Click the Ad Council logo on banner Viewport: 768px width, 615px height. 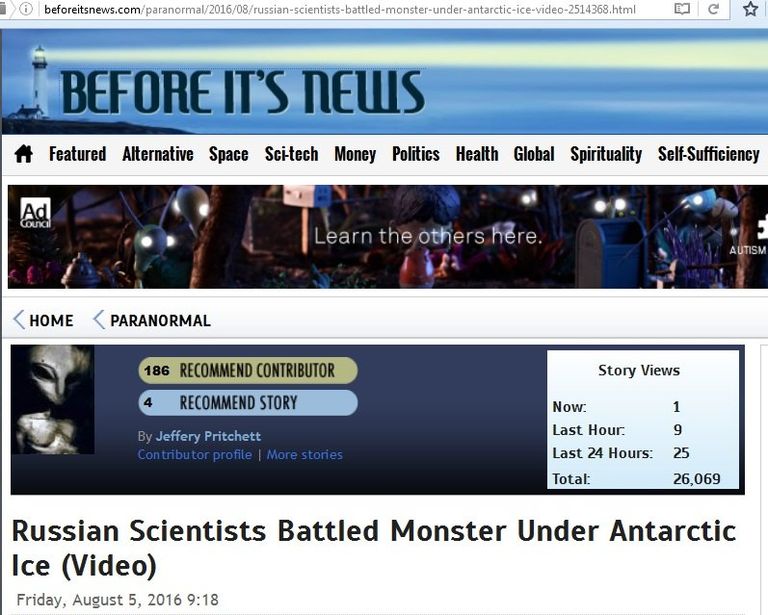(x=35, y=213)
